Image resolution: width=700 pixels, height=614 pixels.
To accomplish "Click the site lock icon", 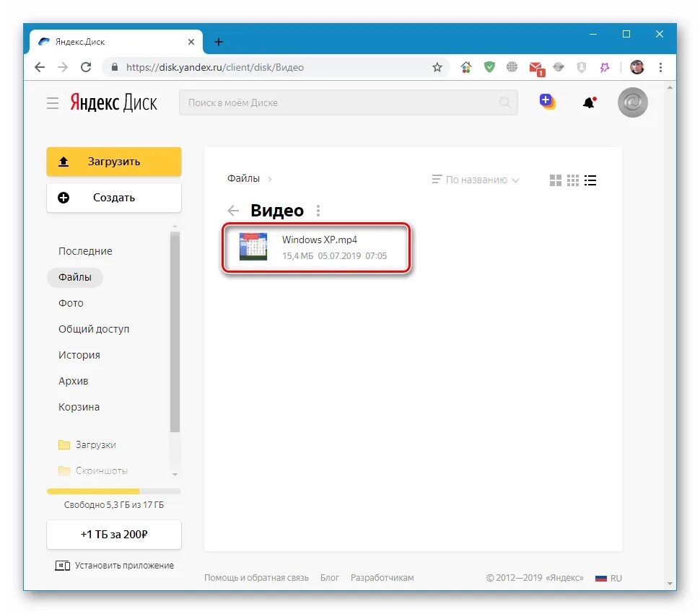I will [114, 67].
